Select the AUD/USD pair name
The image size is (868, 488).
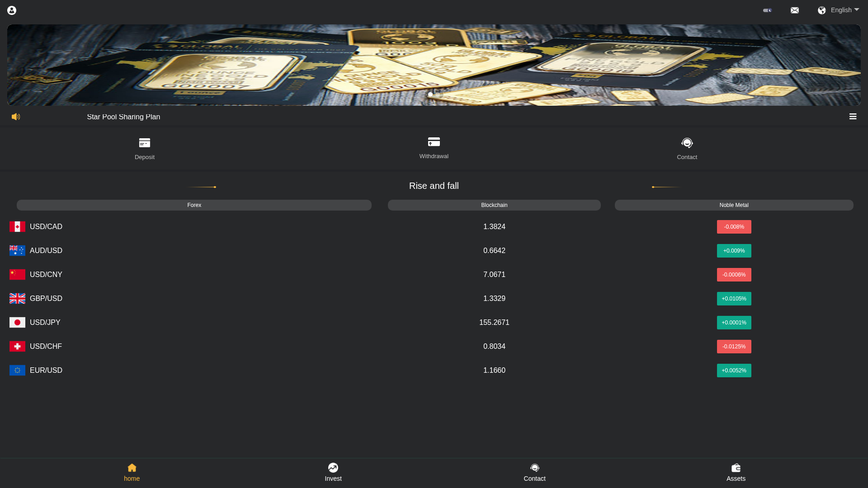[x=46, y=251]
